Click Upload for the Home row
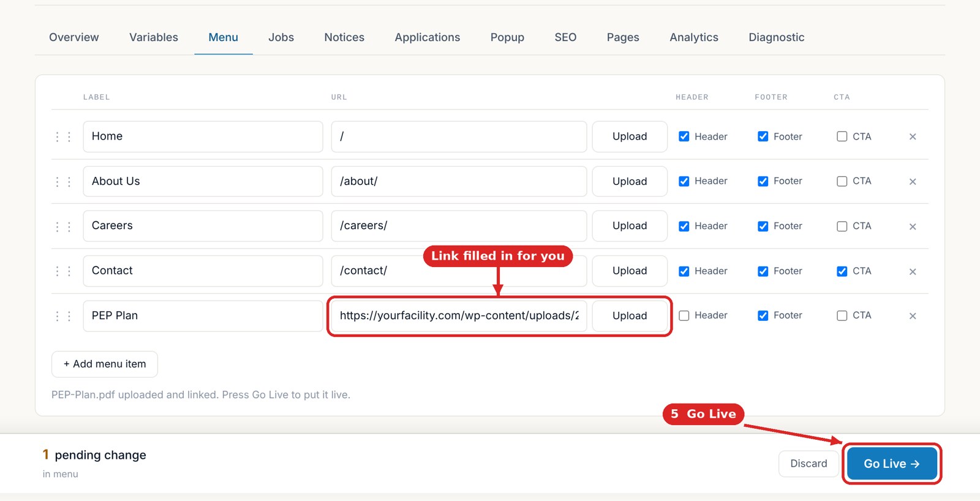 tap(630, 137)
